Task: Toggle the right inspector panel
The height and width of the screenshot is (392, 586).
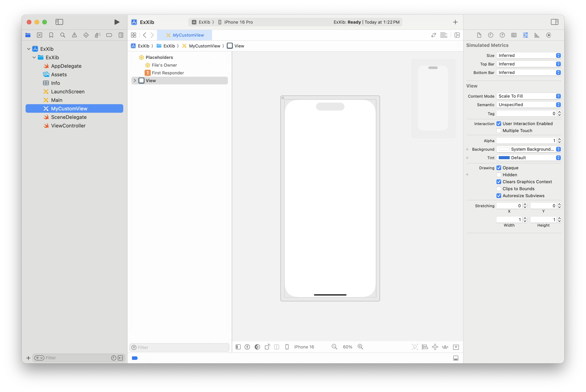Action: 554,22
